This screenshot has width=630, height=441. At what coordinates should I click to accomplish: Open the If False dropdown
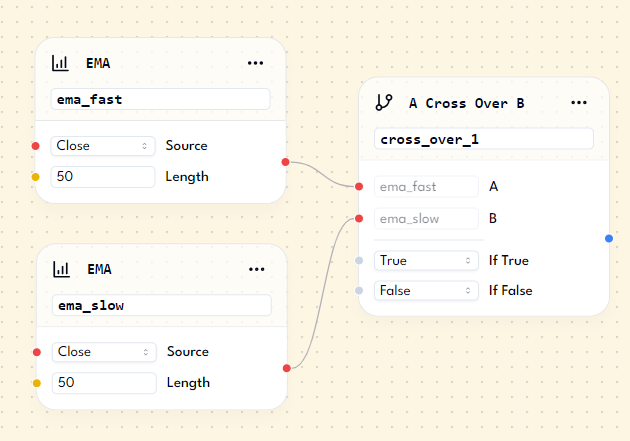(426, 291)
